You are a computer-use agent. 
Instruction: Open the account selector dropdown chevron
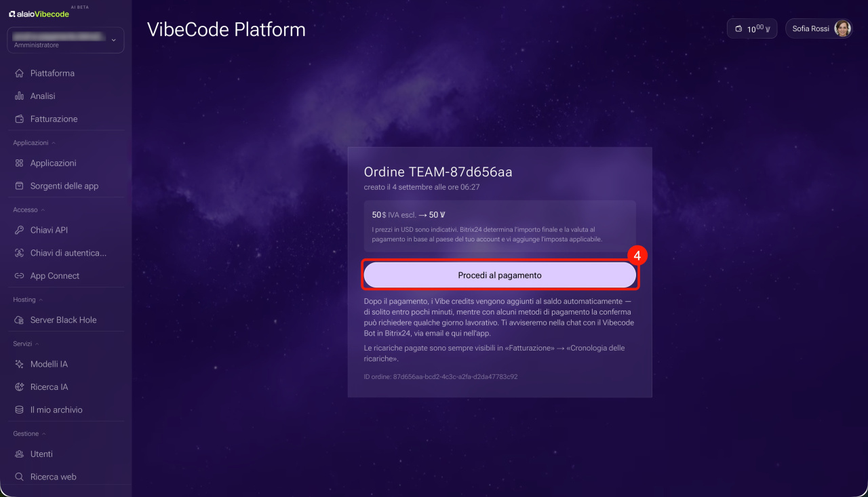pyautogui.click(x=113, y=40)
